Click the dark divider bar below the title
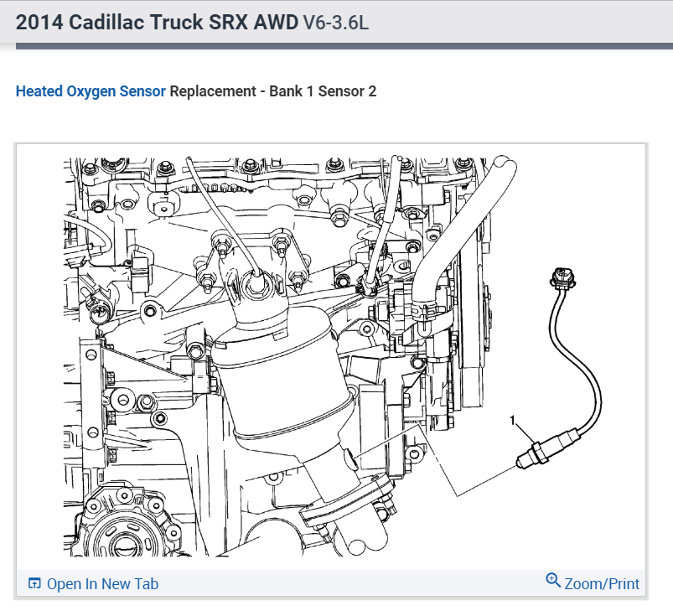This screenshot has width=673, height=616. click(344, 46)
